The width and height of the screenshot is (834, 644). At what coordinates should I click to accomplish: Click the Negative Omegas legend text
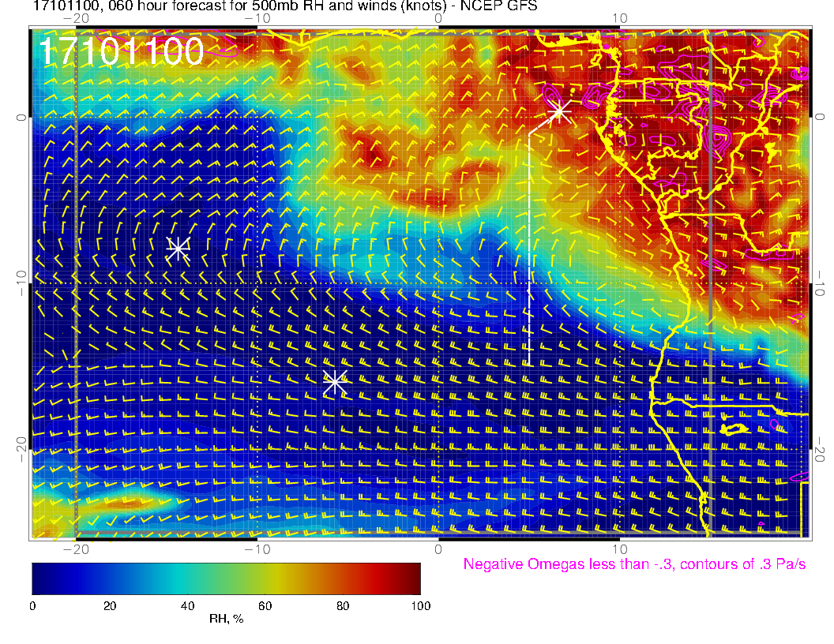(x=634, y=565)
